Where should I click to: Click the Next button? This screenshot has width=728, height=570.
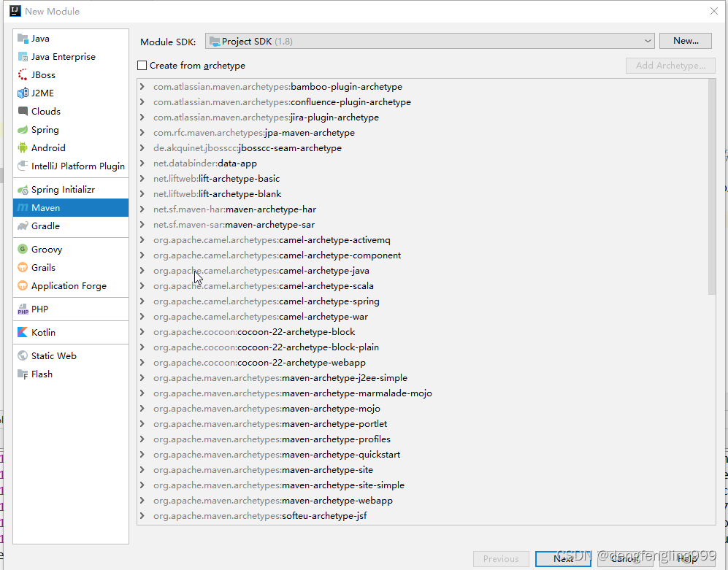coord(563,559)
